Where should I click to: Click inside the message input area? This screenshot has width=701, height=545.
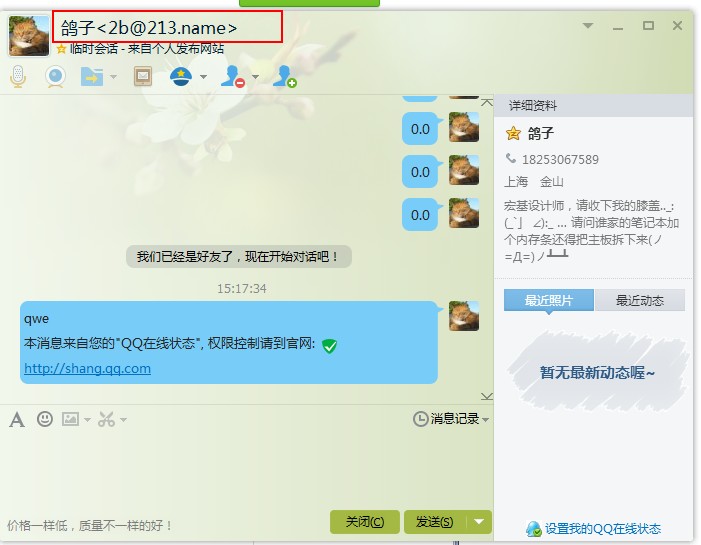[x=246, y=469]
